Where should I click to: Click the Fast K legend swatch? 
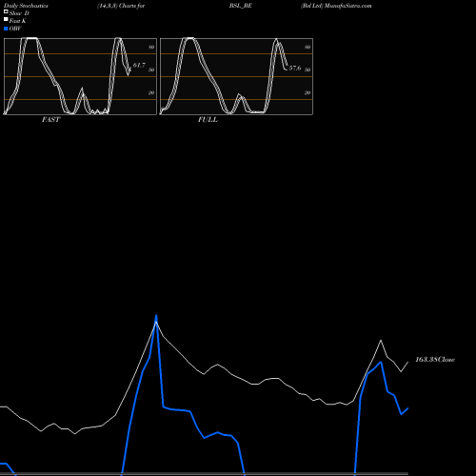pyautogui.click(x=6, y=19)
